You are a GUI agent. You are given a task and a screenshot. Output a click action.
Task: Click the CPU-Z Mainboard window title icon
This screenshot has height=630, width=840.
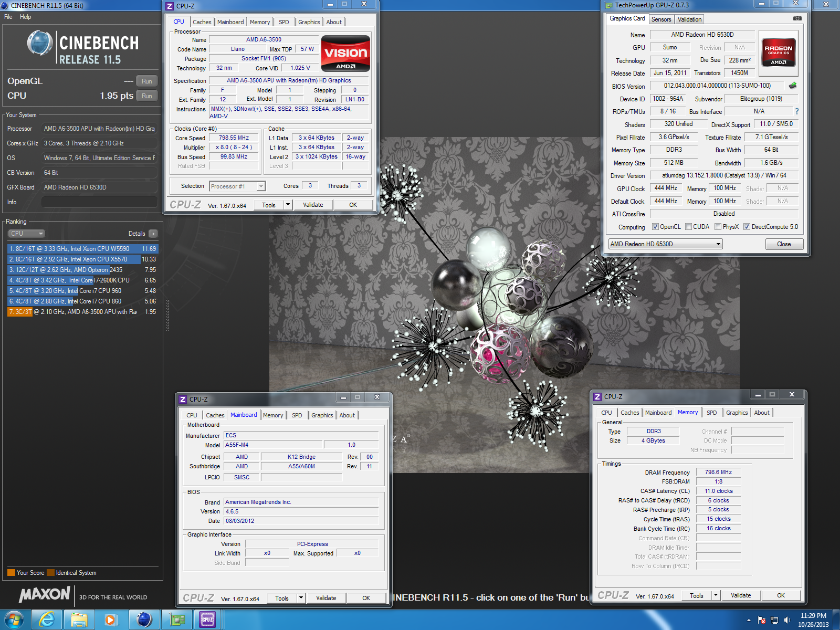[183, 400]
